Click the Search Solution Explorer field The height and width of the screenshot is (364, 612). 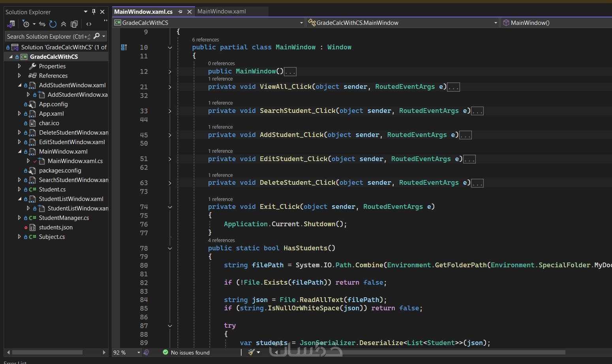(x=48, y=37)
